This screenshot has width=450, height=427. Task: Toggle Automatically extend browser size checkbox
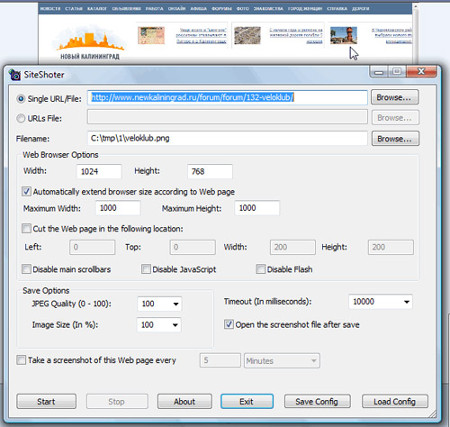(x=26, y=191)
